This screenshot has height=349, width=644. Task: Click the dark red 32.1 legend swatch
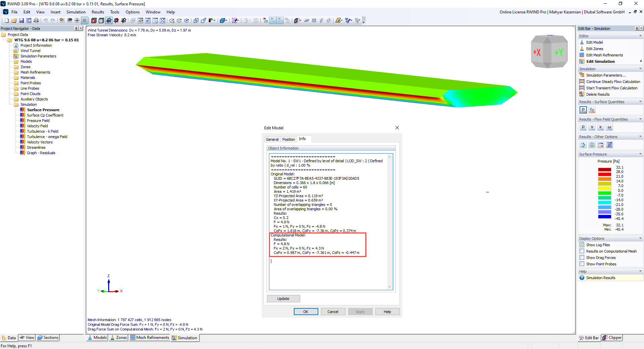(x=604, y=170)
